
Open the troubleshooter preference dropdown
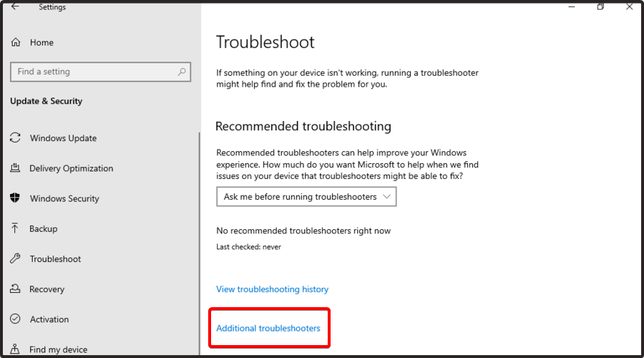(306, 196)
